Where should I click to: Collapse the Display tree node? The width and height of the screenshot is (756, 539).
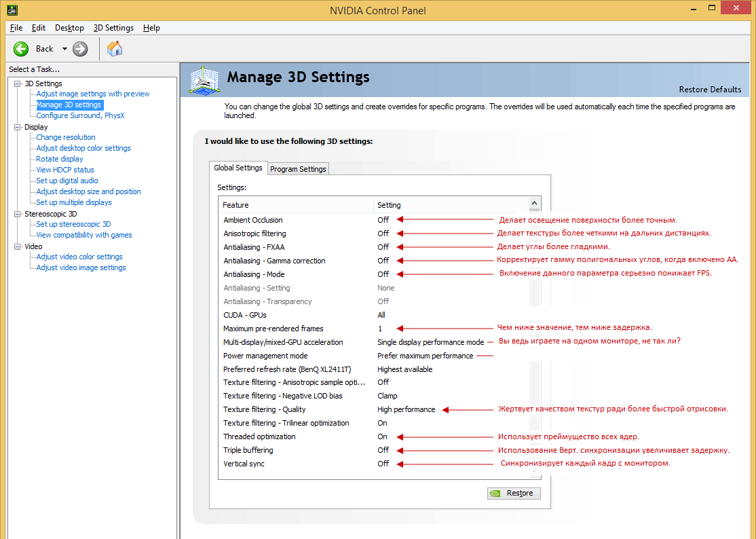[x=18, y=127]
